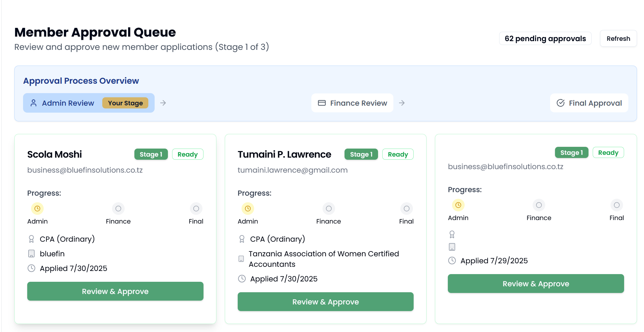644x332 pixels.
Task: Click the arrow after Admin Review stage
Action: point(163,103)
